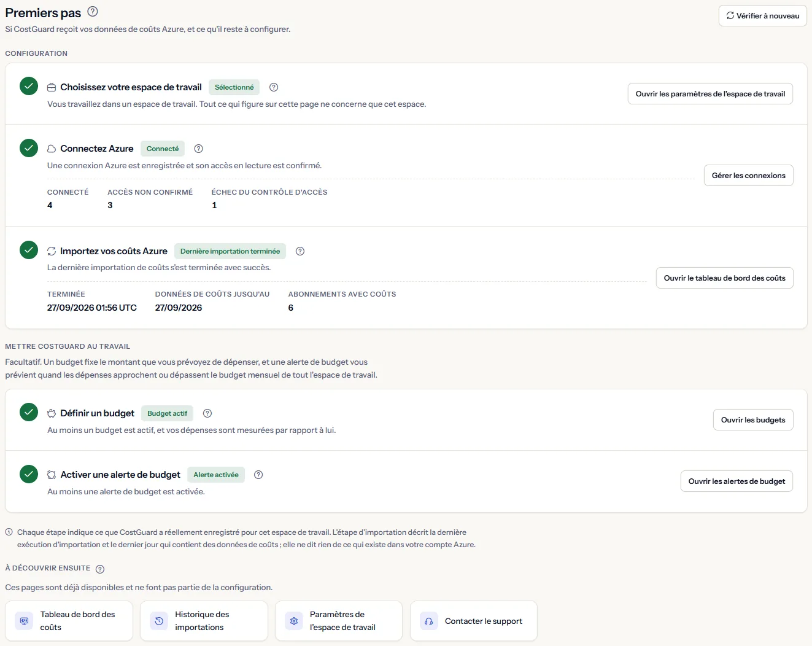Click Gérer les connexions button

pos(748,176)
